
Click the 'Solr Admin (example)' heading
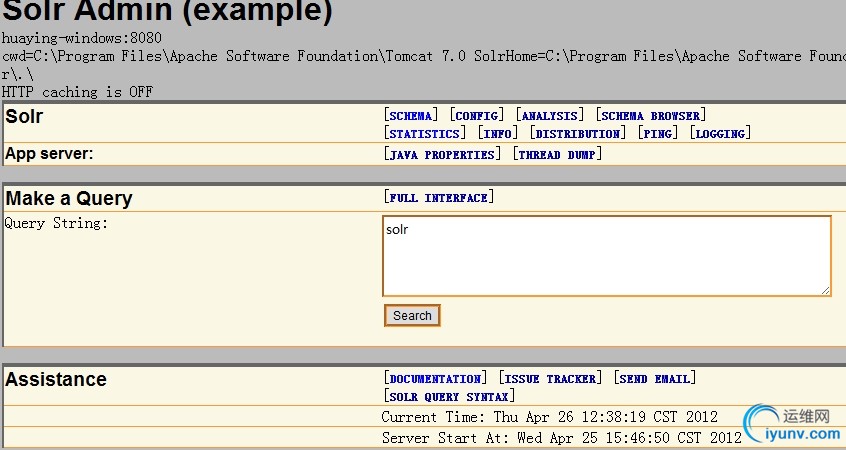(x=167, y=11)
